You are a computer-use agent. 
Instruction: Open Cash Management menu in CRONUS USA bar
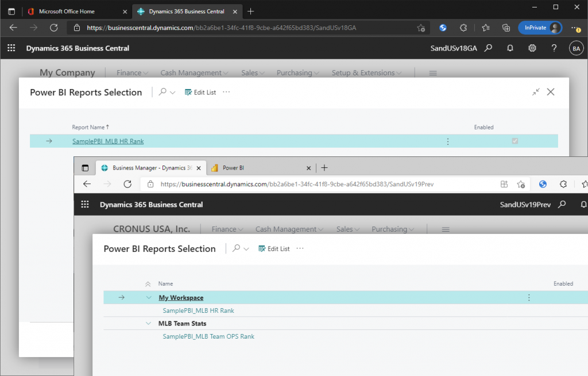click(289, 229)
